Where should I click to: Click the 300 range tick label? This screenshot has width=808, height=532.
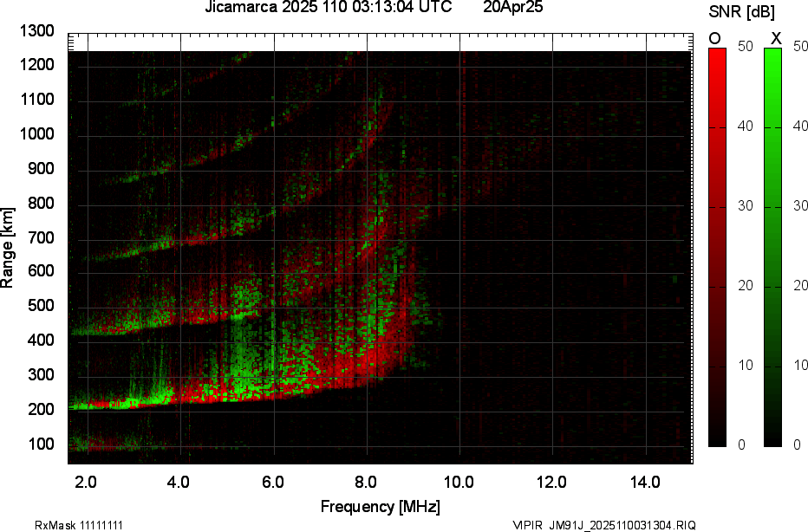pos(41,375)
